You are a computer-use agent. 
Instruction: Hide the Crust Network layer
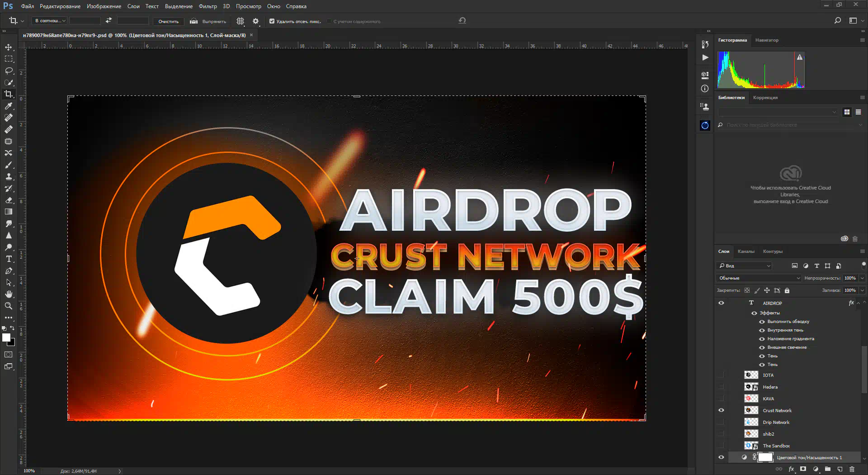pyautogui.click(x=721, y=410)
